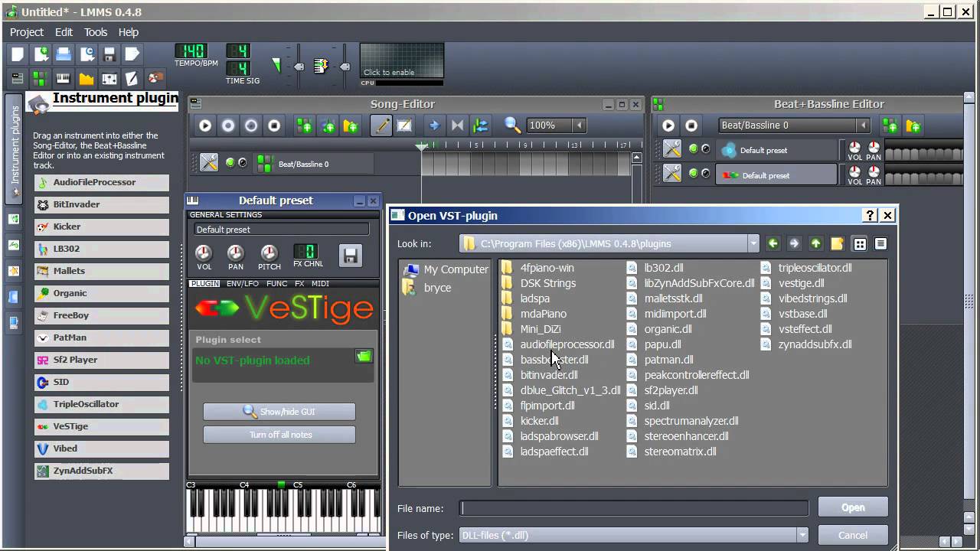Open the Help menu

[129, 32]
